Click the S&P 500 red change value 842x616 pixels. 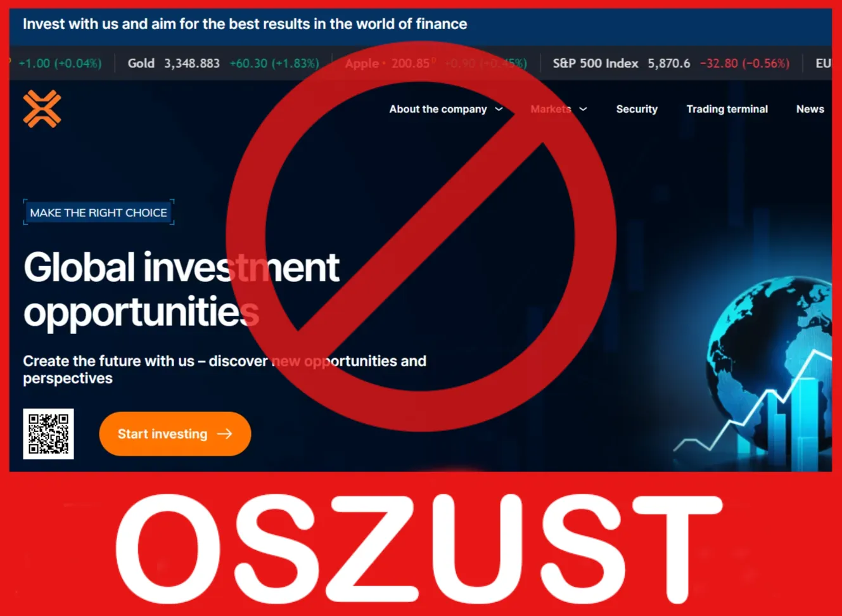tap(745, 63)
